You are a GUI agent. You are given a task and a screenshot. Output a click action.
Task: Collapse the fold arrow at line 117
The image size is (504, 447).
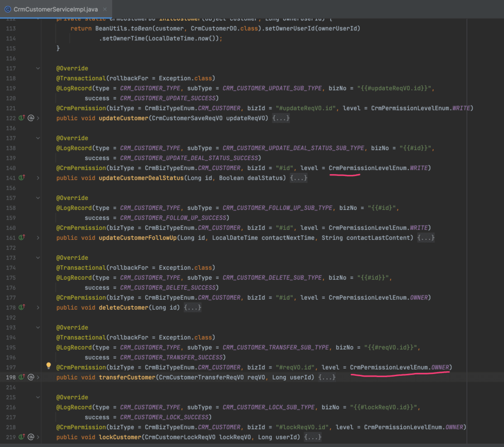[38, 68]
